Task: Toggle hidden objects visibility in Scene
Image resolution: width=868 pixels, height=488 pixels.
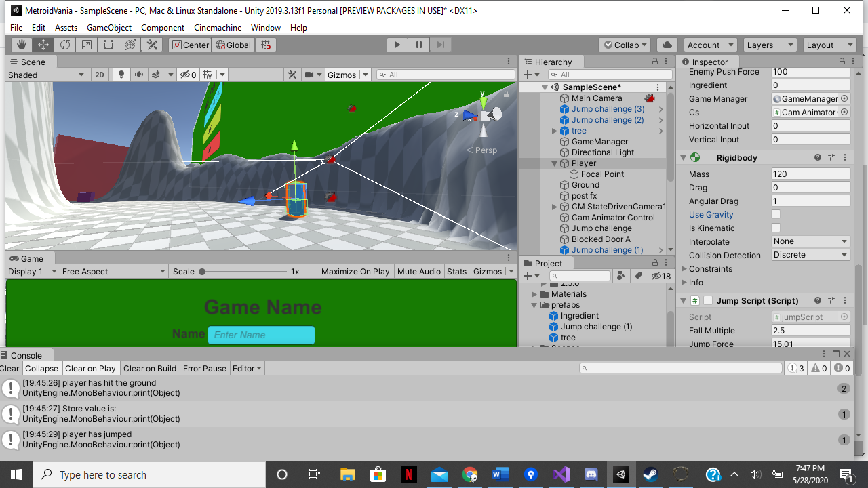Action: pos(189,75)
